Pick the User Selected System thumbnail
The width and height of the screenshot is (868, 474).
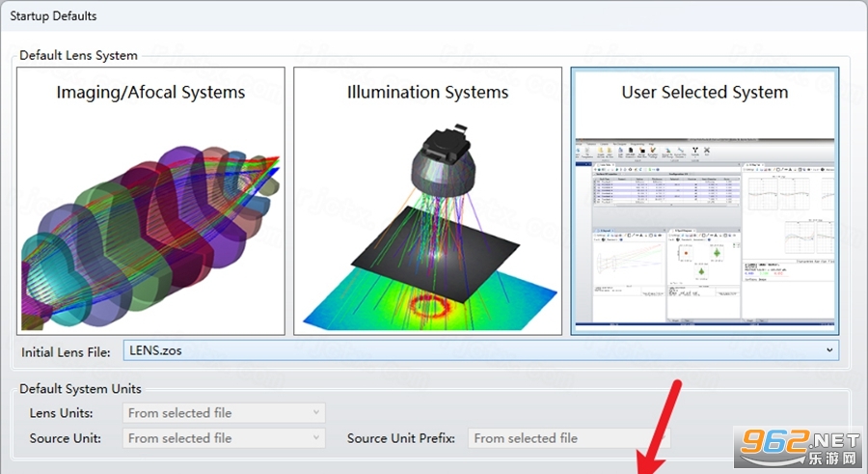tap(705, 201)
